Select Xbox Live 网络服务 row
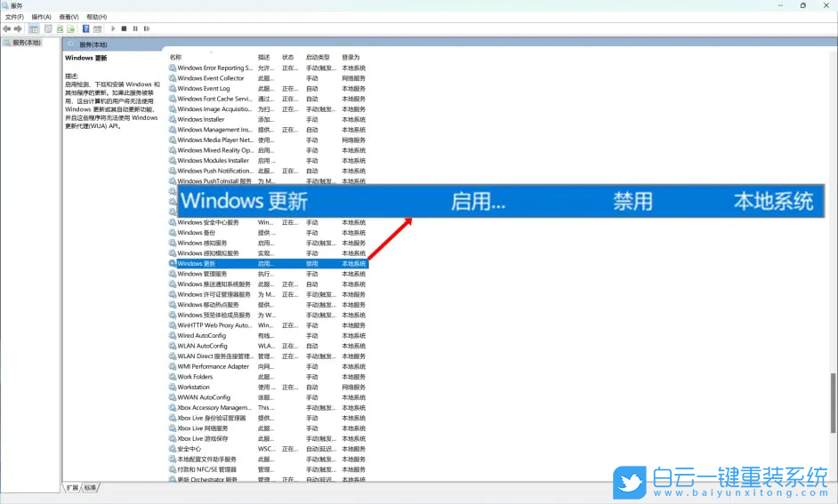Viewport: 838px width, 504px height. [x=269, y=428]
